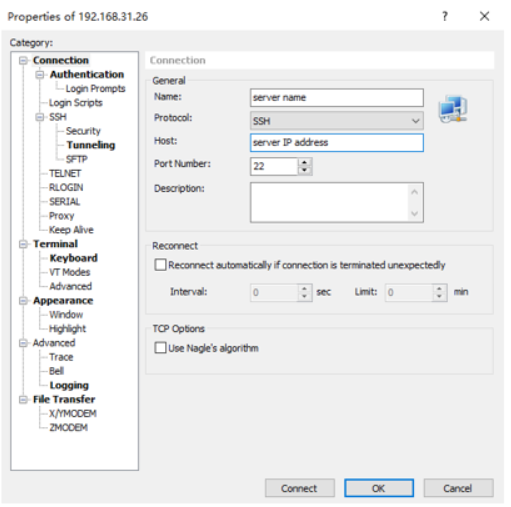511x507 pixels.
Task: Increase port number with the up arrow
Action: [304, 162]
